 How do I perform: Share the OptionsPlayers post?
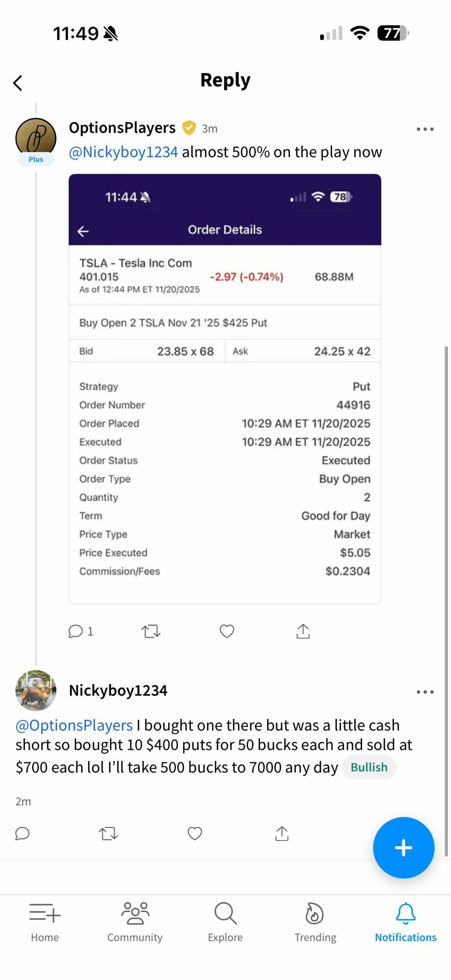[303, 631]
